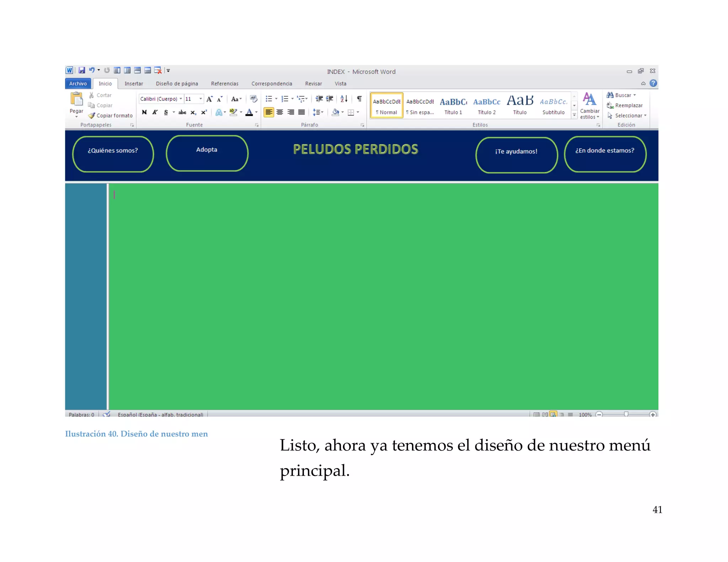Toggle bold (N) formatting

(x=144, y=112)
